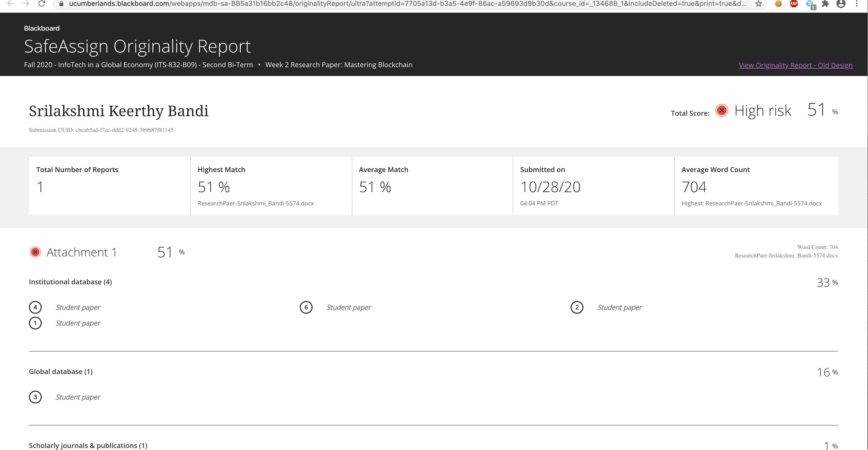Click the site padlock icon
Image resolution: width=868 pixels, height=450 pixels.
pyautogui.click(x=61, y=4)
